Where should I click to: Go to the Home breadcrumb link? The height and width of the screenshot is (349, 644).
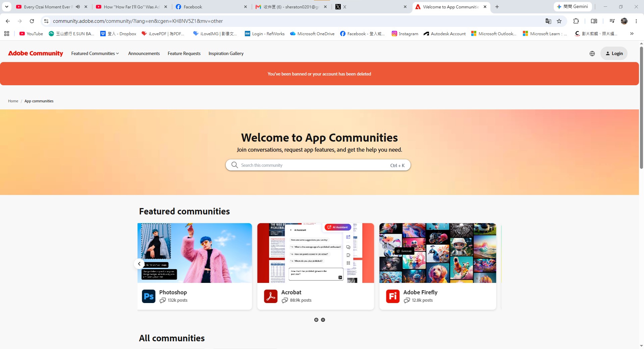click(13, 101)
